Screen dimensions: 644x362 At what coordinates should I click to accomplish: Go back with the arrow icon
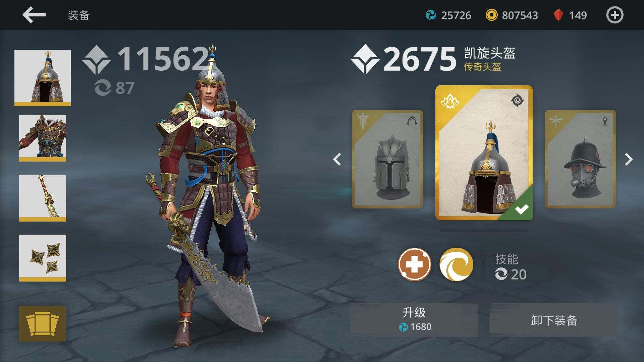[34, 15]
